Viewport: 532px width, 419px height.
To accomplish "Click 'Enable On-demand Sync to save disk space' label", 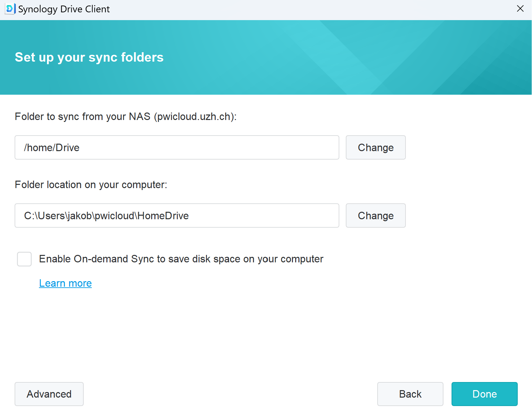I will click(x=181, y=259).
